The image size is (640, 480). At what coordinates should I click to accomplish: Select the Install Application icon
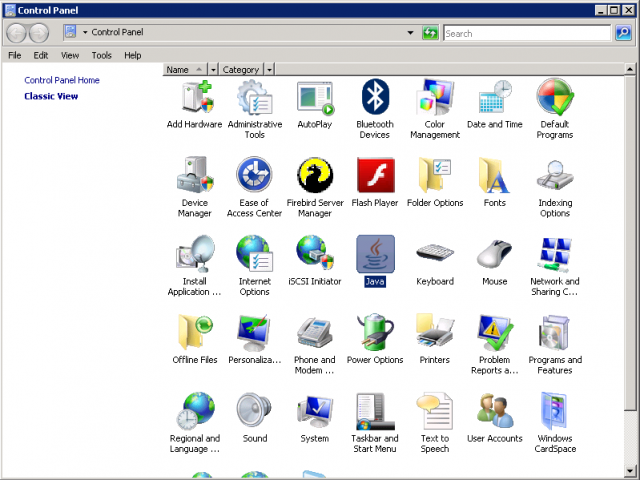point(194,266)
